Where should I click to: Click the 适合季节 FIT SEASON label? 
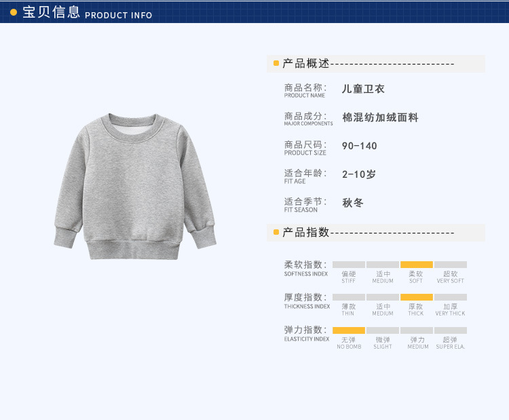pyautogui.click(x=305, y=205)
